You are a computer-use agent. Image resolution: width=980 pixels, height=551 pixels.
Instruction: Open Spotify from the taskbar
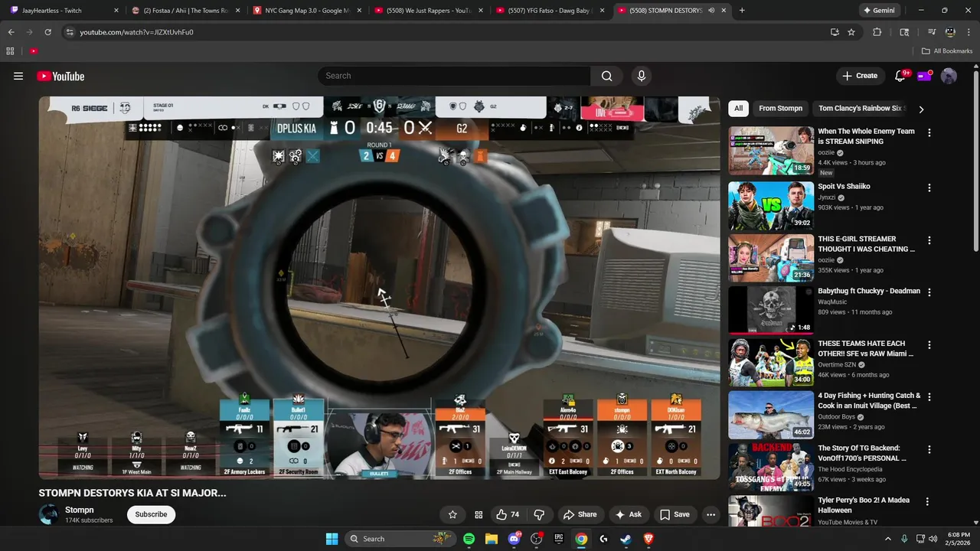(x=469, y=539)
